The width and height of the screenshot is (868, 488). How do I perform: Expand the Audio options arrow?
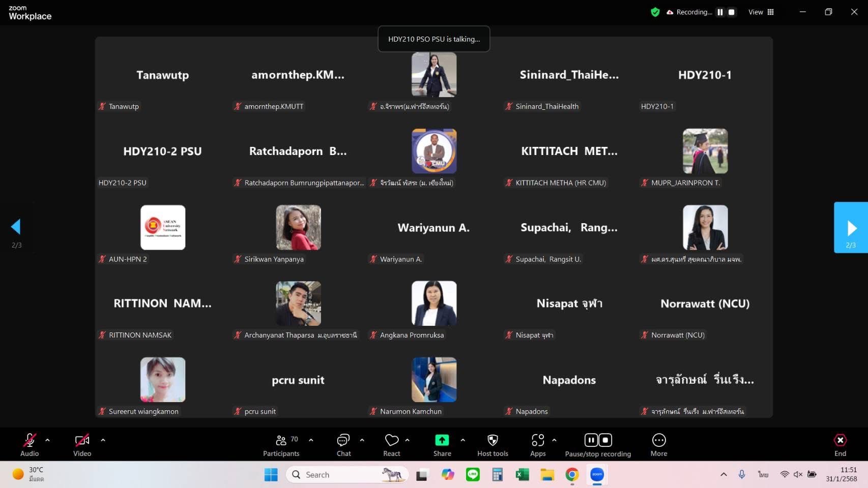pos(48,440)
